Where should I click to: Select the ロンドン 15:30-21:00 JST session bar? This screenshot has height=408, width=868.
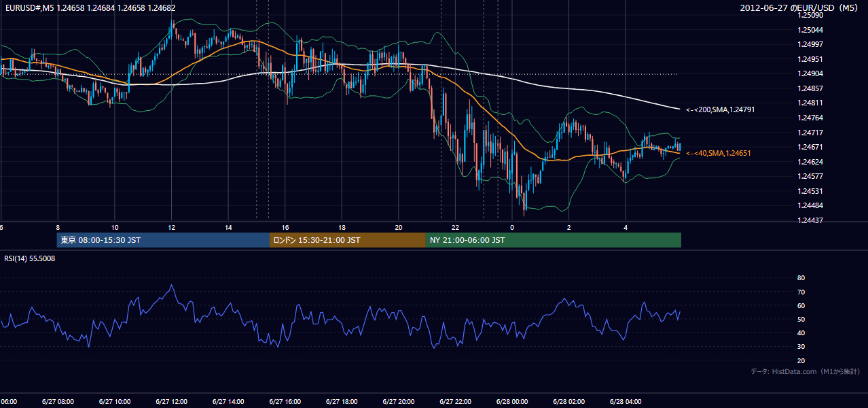(x=348, y=240)
